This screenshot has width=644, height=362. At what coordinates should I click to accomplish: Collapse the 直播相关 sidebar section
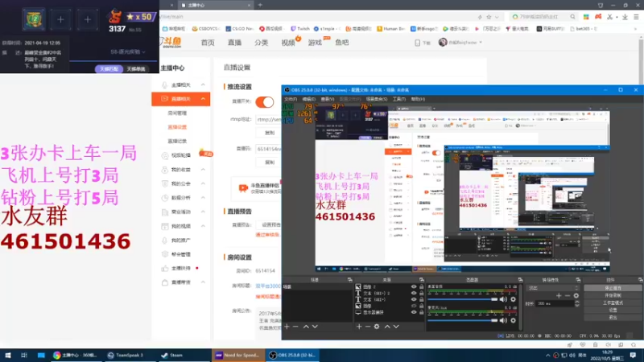point(203,99)
